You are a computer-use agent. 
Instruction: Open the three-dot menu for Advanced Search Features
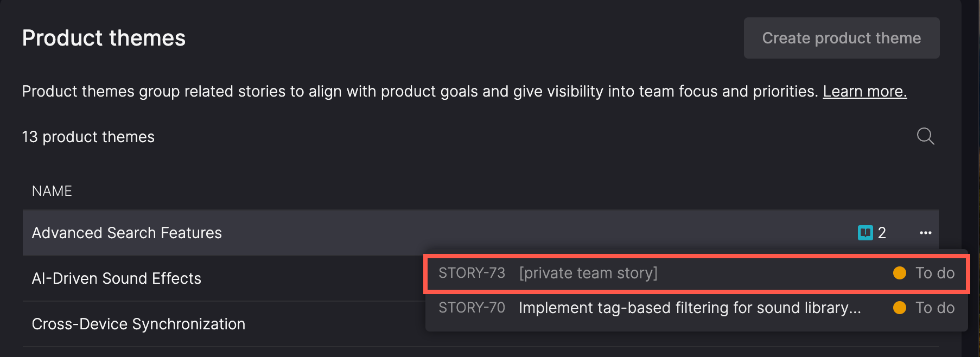tap(925, 233)
